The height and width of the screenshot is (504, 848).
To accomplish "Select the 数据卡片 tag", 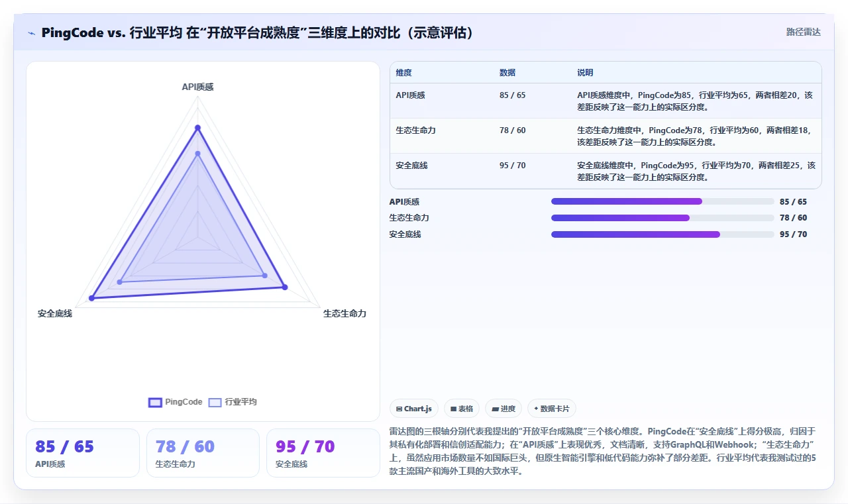I will pos(551,409).
